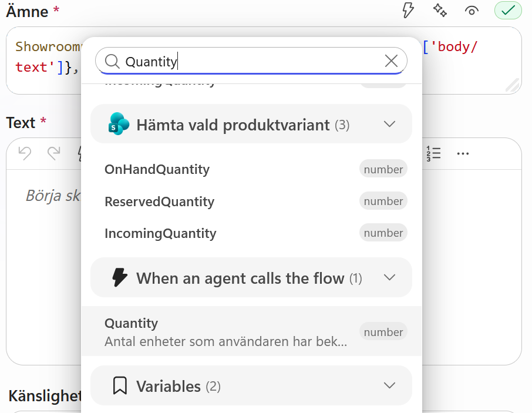Screen dimensions: 532x413
Task: Click the green checkmark button
Action: [508, 11]
